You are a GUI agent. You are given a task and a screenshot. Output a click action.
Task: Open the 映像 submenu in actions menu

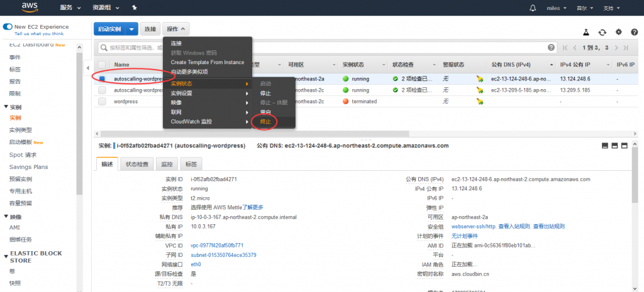click(x=208, y=102)
